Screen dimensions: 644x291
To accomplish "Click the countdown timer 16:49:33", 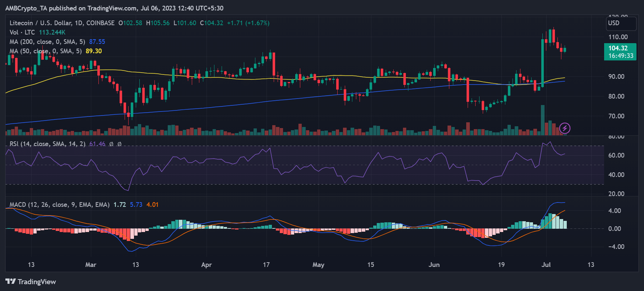I will coord(621,56).
